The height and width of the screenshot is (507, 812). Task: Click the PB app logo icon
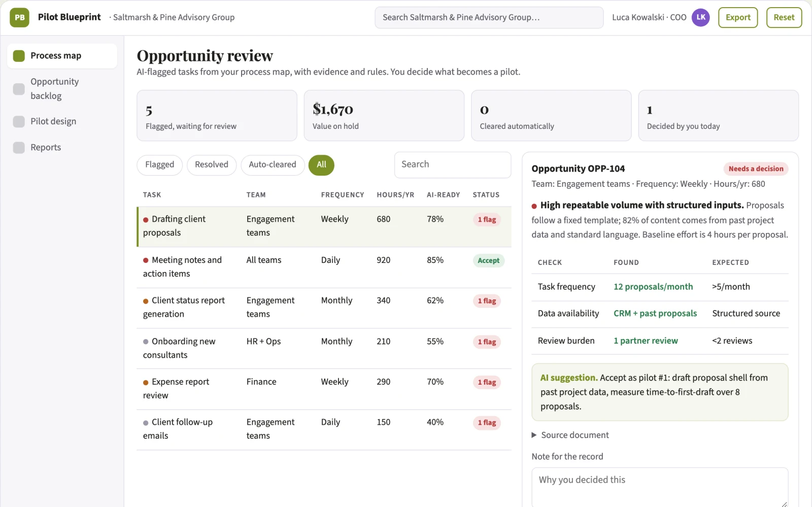pos(19,17)
